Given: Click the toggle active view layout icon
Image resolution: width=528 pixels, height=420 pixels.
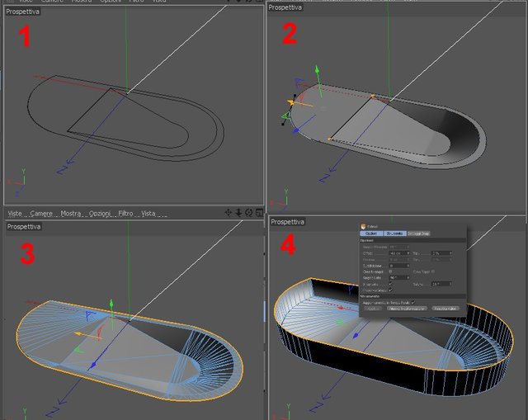Looking at the screenshot, I should click(259, 213).
